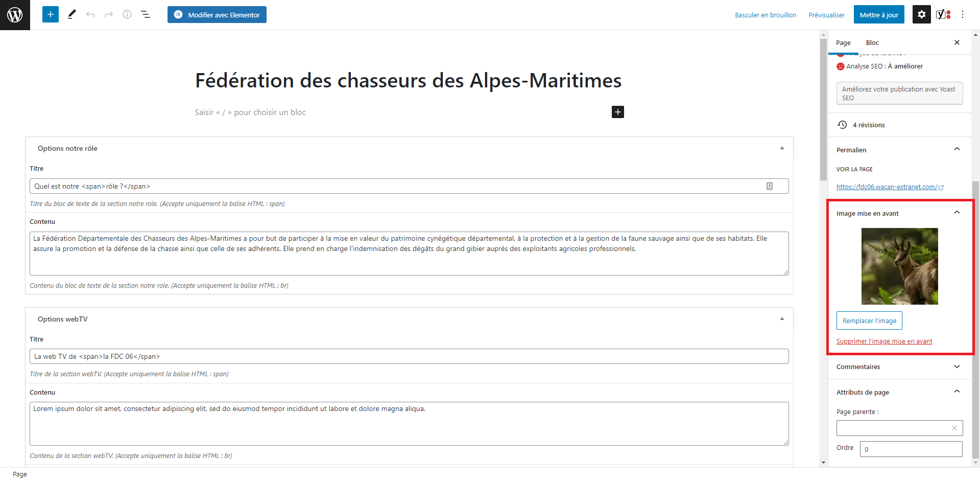Collapse the Options webTV metabox
This screenshot has width=980, height=480.
click(x=782, y=319)
